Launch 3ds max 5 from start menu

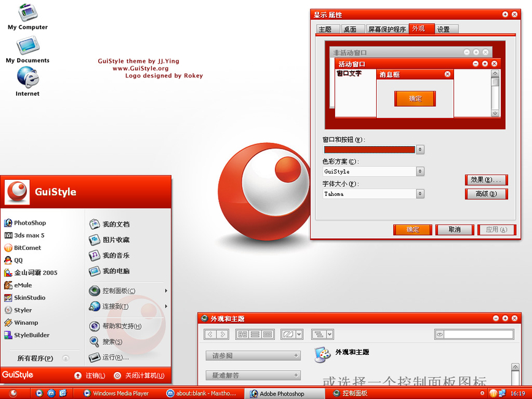(25, 236)
